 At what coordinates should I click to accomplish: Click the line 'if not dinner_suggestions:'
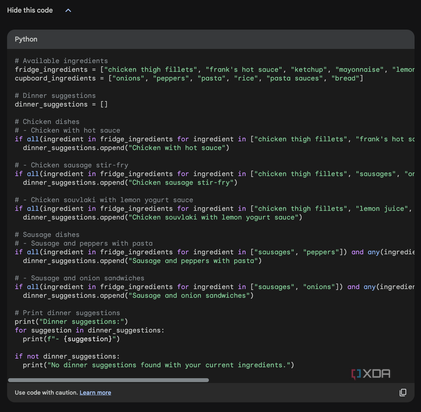click(x=67, y=356)
